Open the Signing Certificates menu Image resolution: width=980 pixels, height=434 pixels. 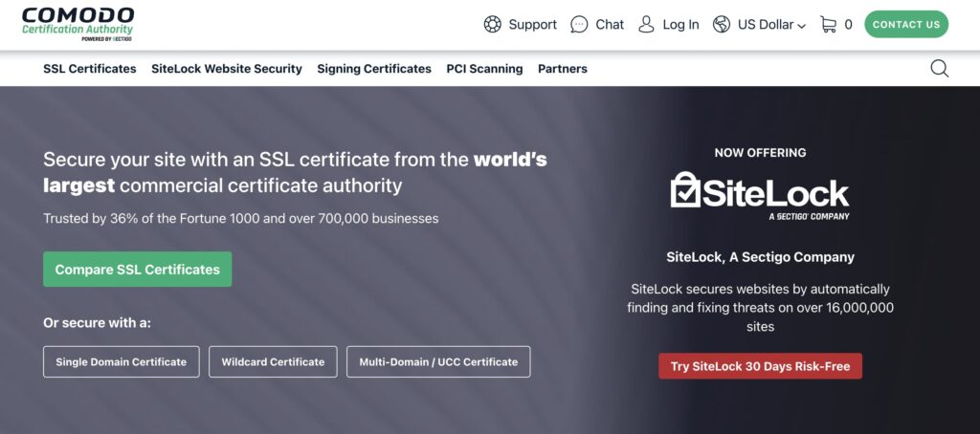click(x=374, y=69)
